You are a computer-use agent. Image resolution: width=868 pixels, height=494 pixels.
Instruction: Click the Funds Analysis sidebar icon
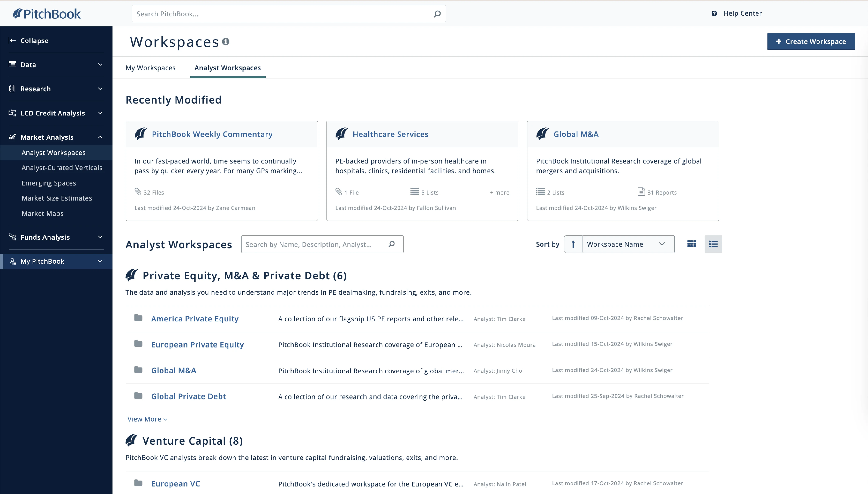[x=13, y=237]
